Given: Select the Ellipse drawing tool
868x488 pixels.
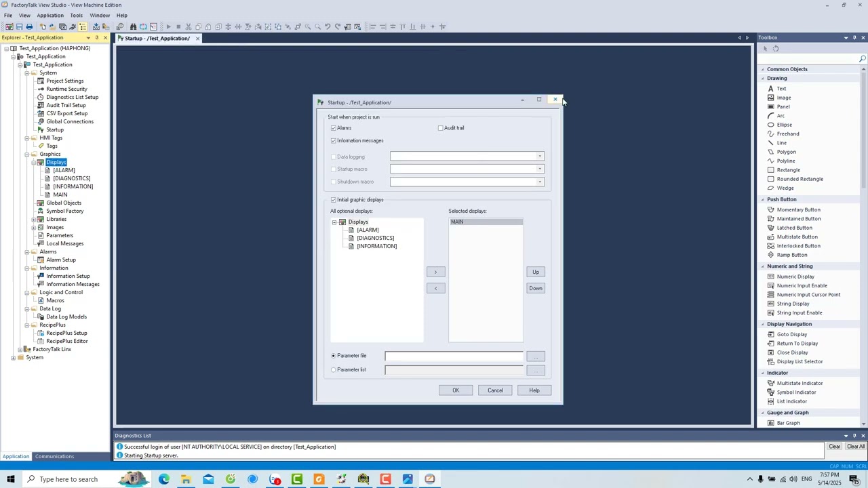Looking at the screenshot, I should 784,125.
